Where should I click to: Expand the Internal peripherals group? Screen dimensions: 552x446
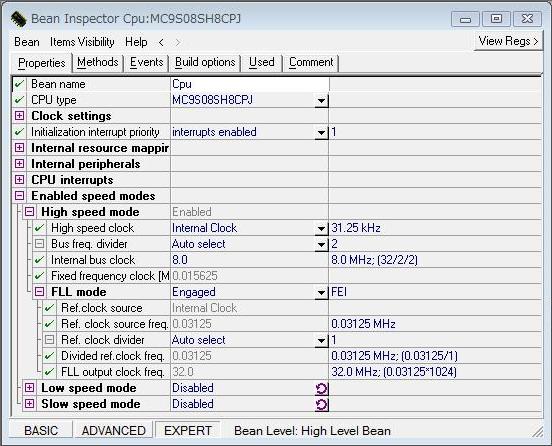click(x=19, y=164)
